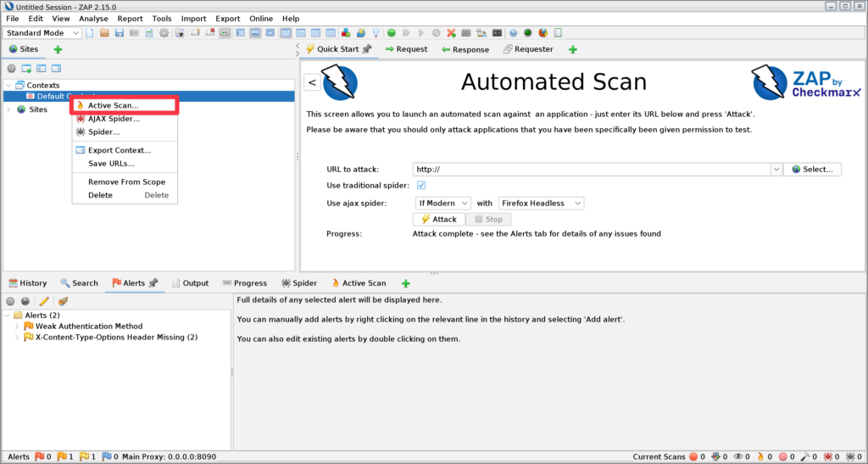868x464 pixels.
Task: Choose AJAX Spider... from the context menu
Action: [125, 119]
